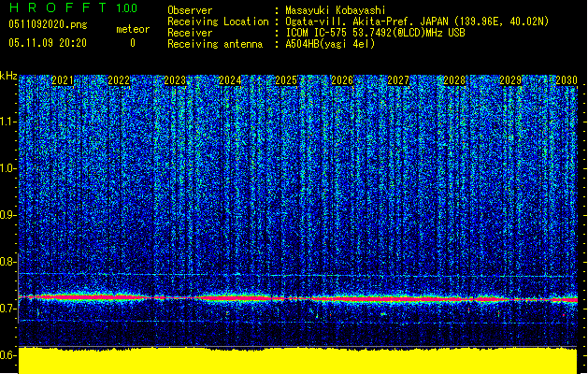588x374 pixels.
Task: Click the 0.7 kHz axis label
Action: click(x=8, y=309)
